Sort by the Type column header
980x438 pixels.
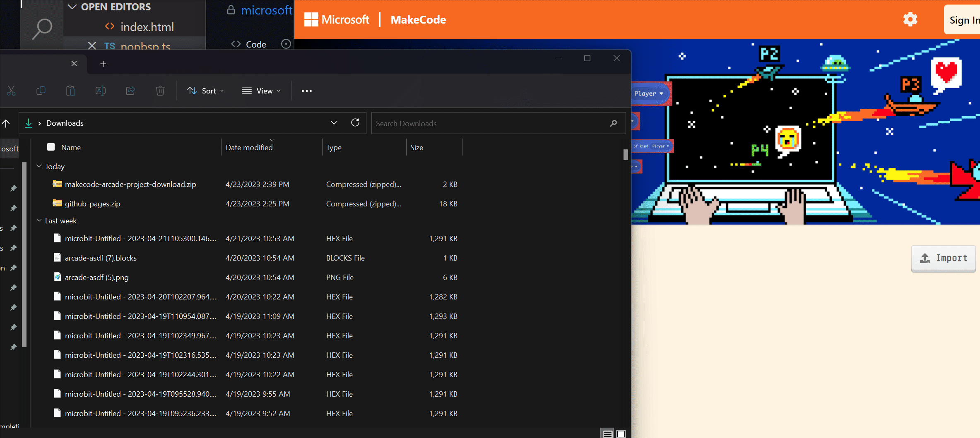tap(334, 148)
